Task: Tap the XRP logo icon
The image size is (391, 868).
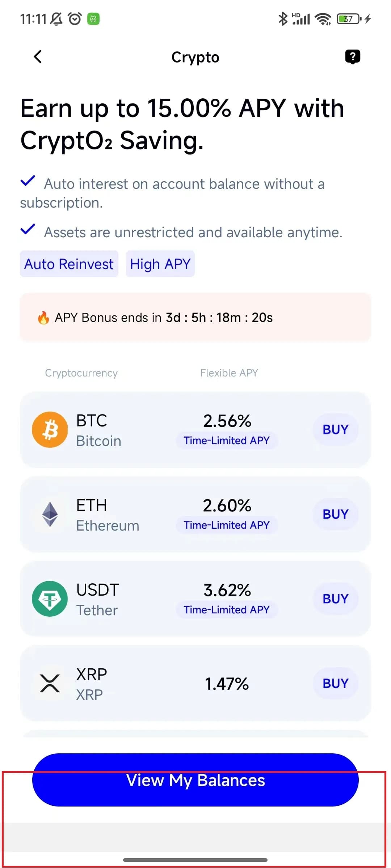Action: pos(50,684)
